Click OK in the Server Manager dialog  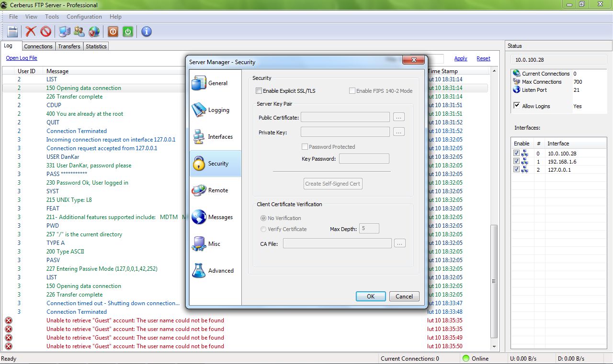(371, 296)
